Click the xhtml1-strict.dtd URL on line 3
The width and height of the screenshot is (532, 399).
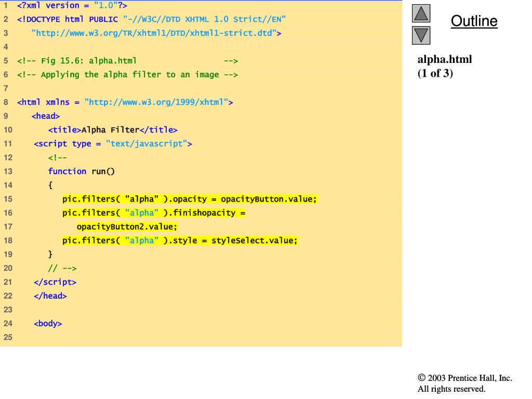click(x=156, y=33)
